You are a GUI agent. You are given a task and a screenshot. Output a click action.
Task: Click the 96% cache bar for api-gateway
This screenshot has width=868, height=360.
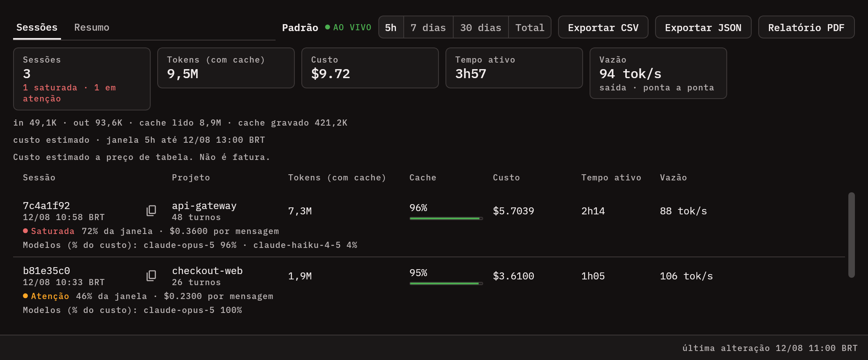coord(446,218)
